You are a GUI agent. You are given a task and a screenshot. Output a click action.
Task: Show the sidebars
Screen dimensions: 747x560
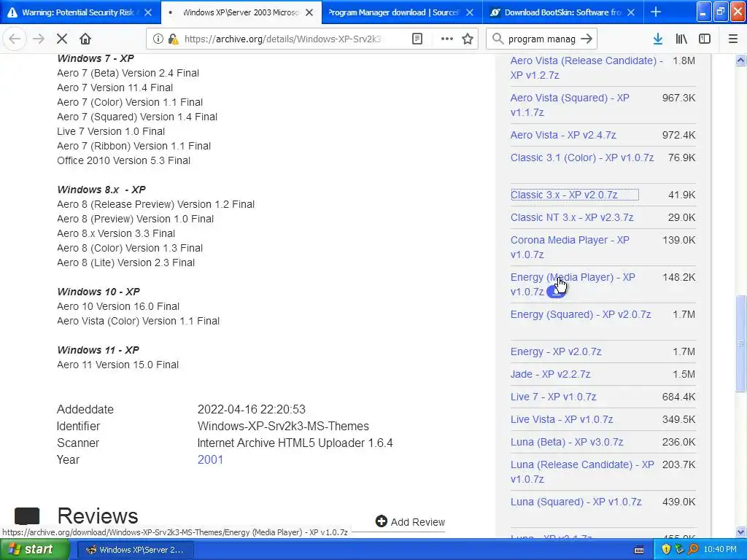pyautogui.click(x=705, y=39)
